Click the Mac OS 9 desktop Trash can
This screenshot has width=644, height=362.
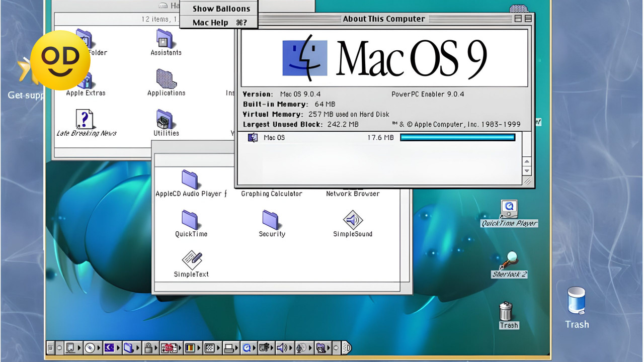tap(506, 311)
